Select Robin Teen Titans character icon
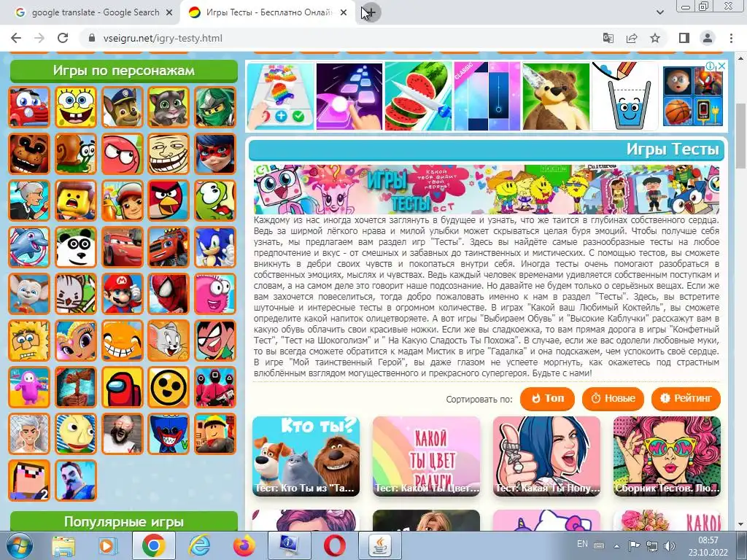747x560 pixels. click(215, 341)
